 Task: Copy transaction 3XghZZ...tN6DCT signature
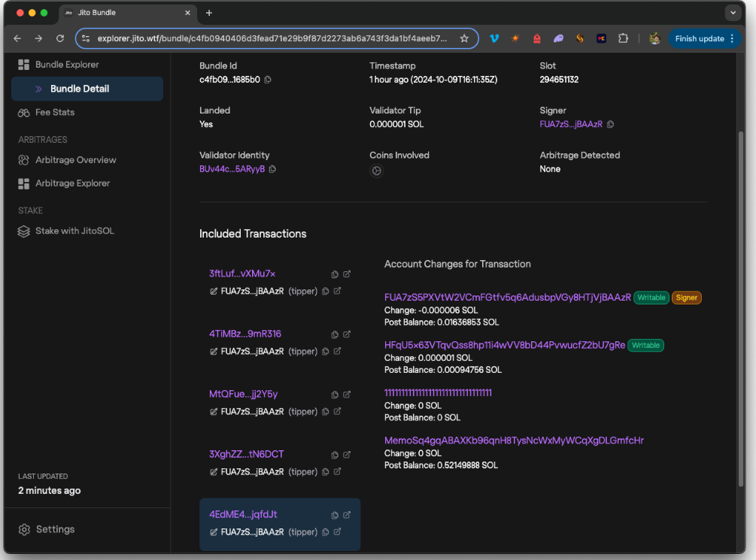click(335, 455)
